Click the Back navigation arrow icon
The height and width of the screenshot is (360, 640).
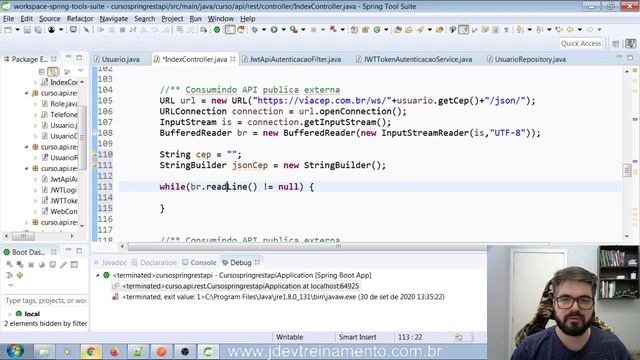(570, 29)
